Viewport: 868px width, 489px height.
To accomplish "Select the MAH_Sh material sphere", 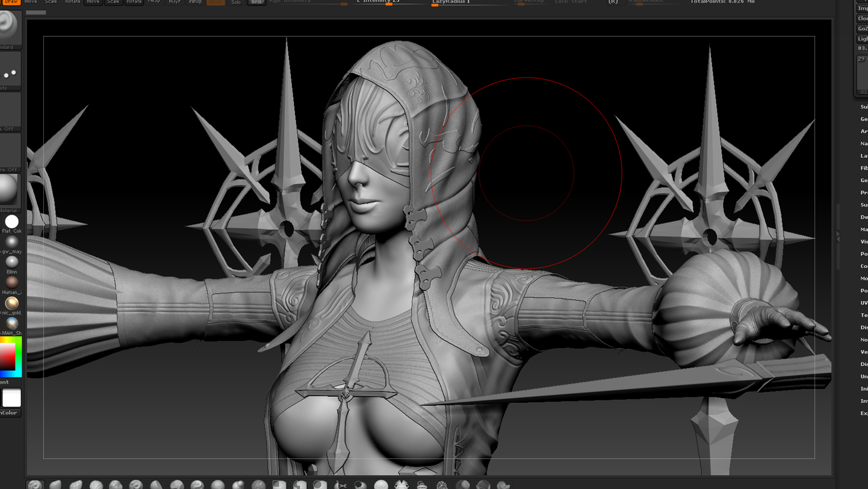I will 11,323.
